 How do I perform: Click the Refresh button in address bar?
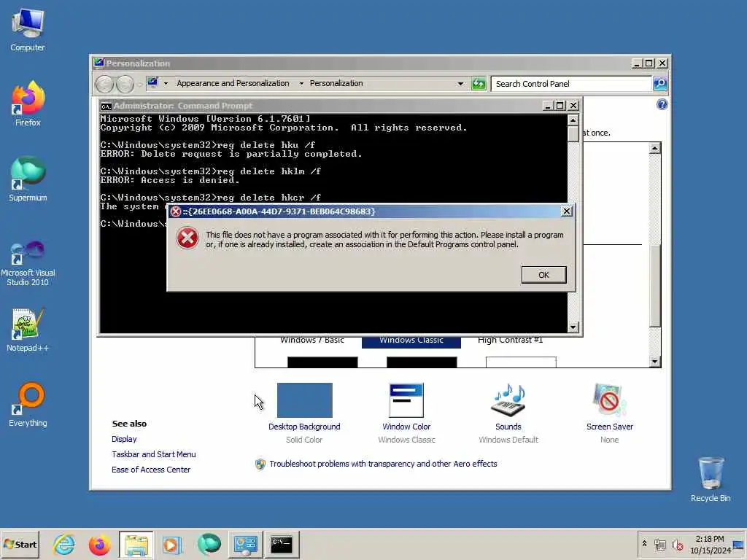point(479,84)
